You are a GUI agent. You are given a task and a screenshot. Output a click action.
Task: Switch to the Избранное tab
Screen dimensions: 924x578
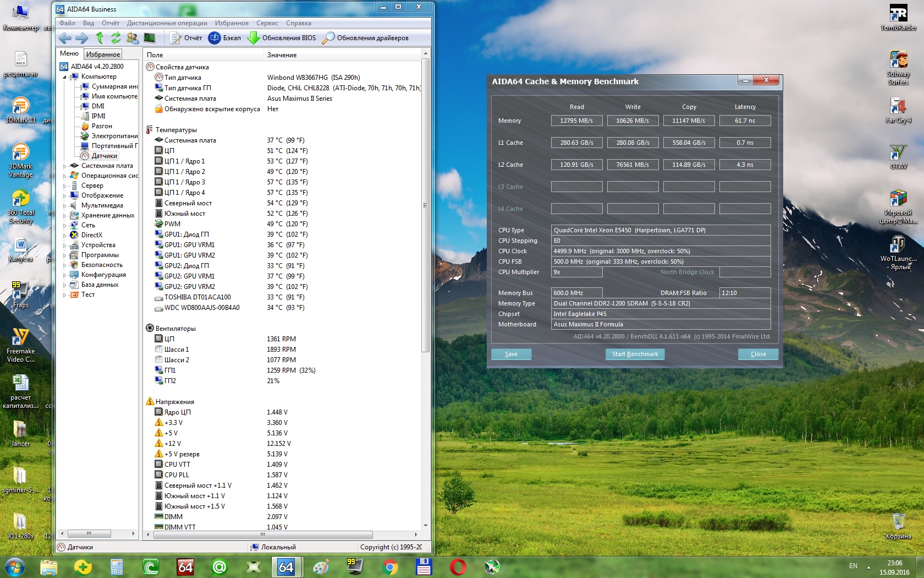point(103,54)
